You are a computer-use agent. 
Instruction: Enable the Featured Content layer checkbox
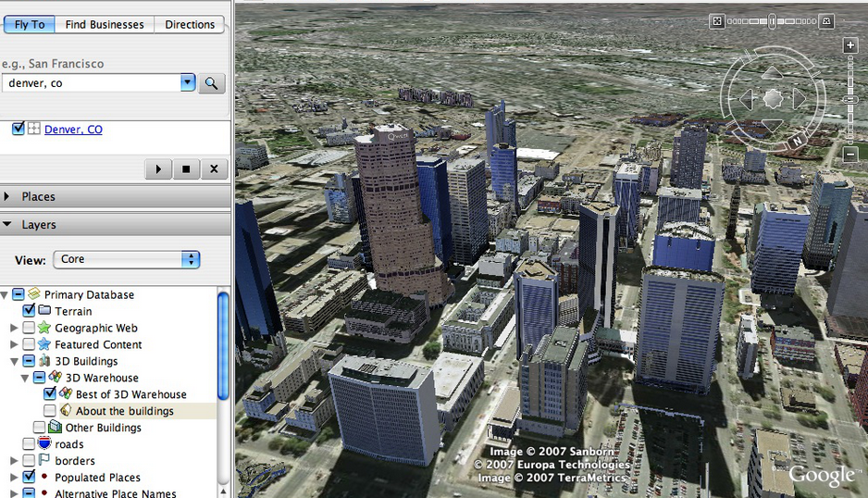tap(29, 344)
